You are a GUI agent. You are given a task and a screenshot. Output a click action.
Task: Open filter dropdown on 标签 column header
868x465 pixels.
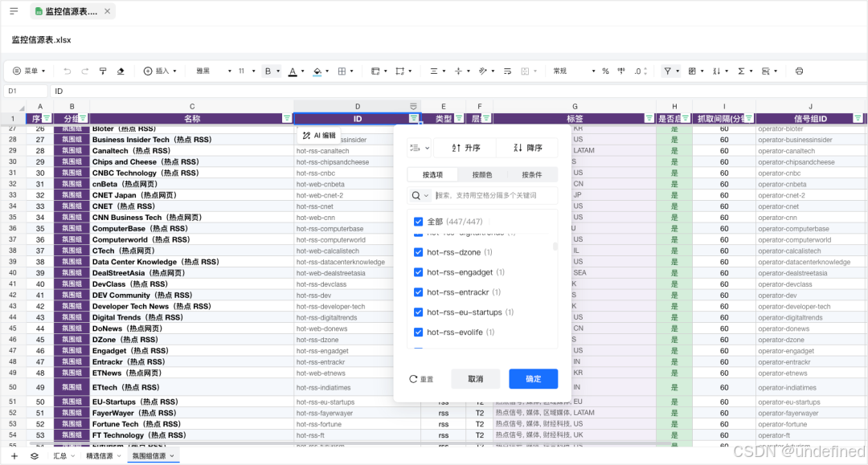[649, 118]
